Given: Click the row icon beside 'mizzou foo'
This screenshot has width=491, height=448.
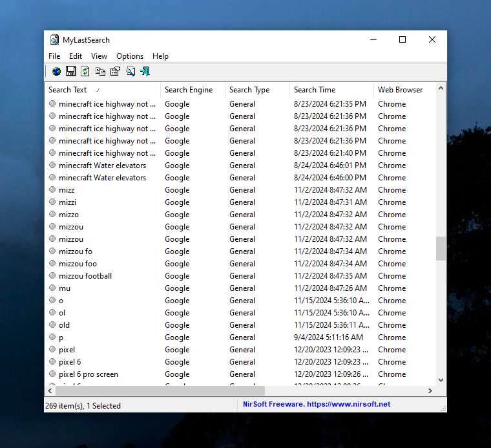Looking at the screenshot, I should [x=52, y=263].
